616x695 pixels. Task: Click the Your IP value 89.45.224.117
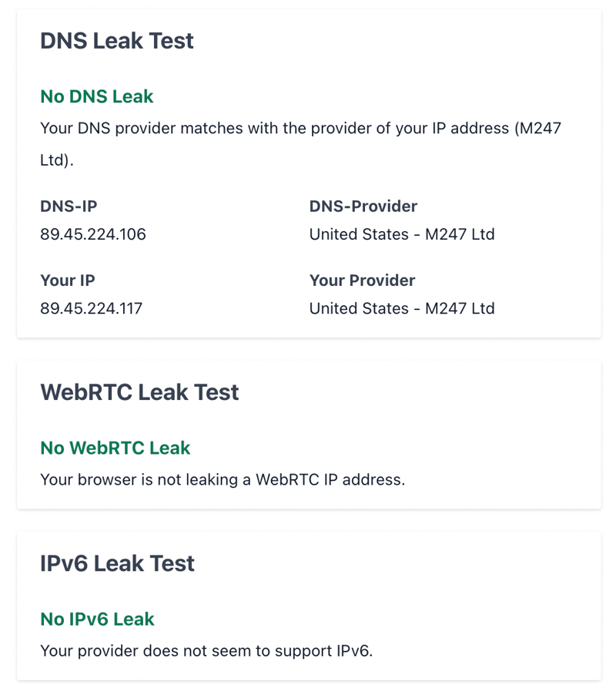tap(91, 308)
